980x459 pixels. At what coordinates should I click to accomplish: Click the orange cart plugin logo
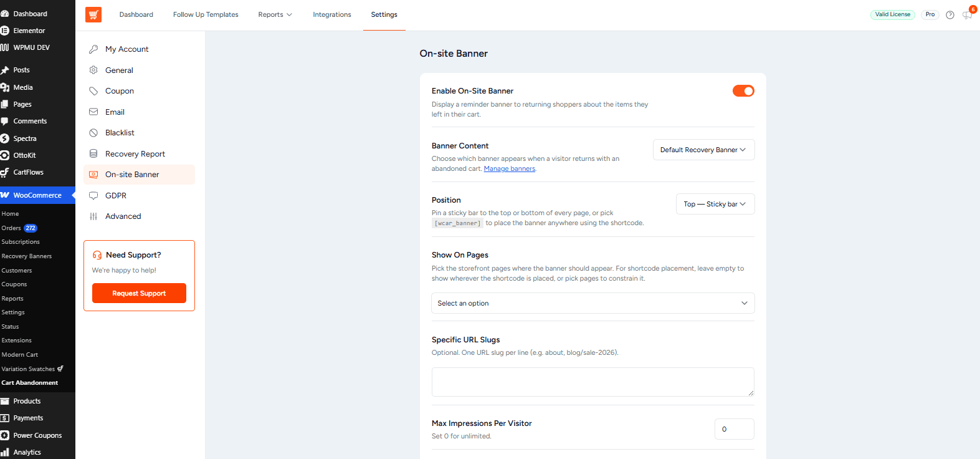93,14
